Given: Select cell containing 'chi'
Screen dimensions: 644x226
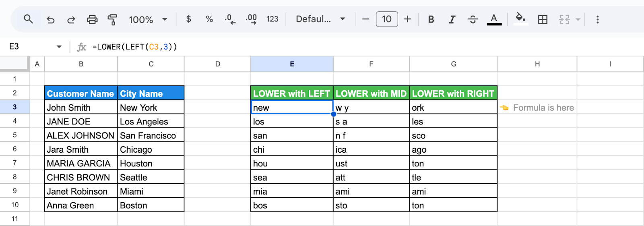Looking at the screenshot, I should click(x=292, y=149).
